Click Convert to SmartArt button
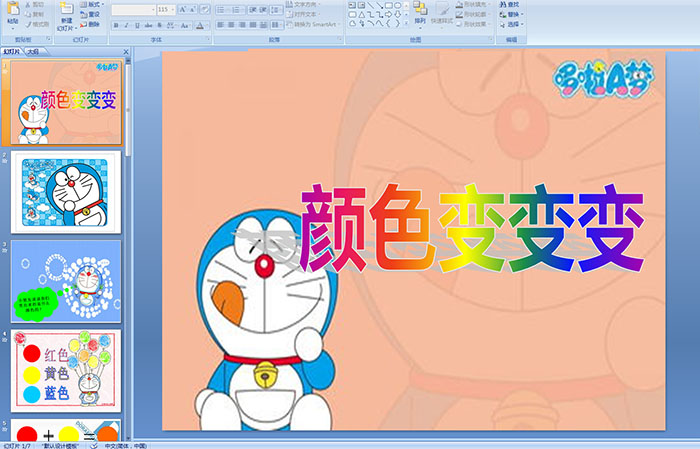This screenshot has width=700, height=449. pos(312,24)
